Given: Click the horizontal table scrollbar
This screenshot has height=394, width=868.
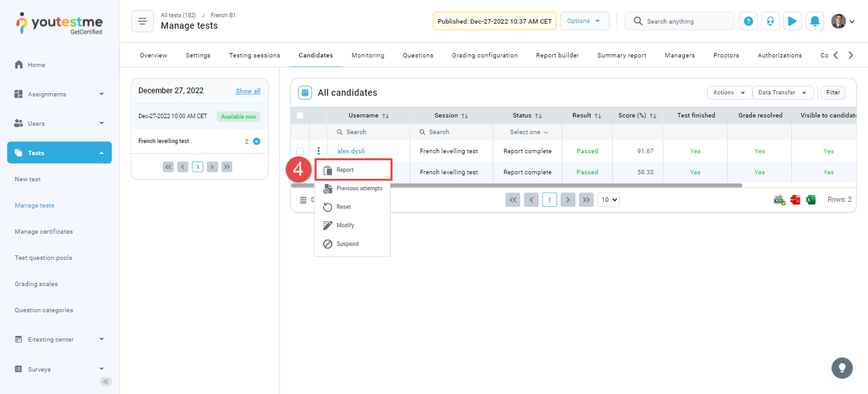Looking at the screenshot, I should (x=516, y=186).
